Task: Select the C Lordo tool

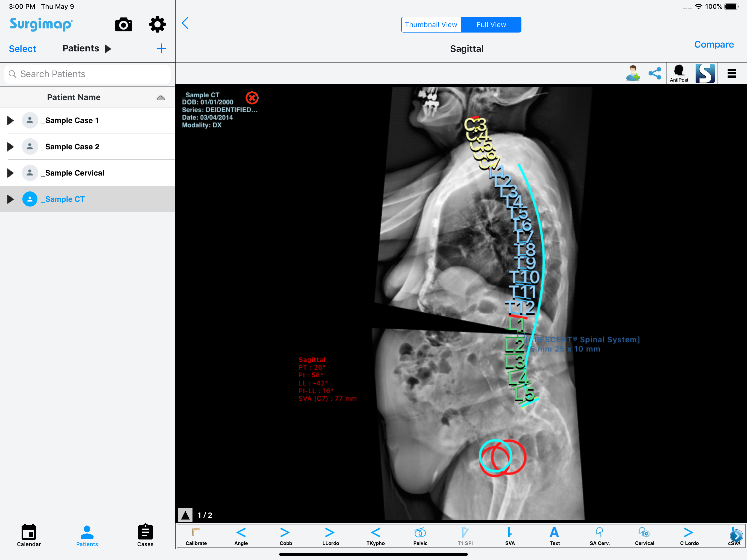Action: coord(689,536)
